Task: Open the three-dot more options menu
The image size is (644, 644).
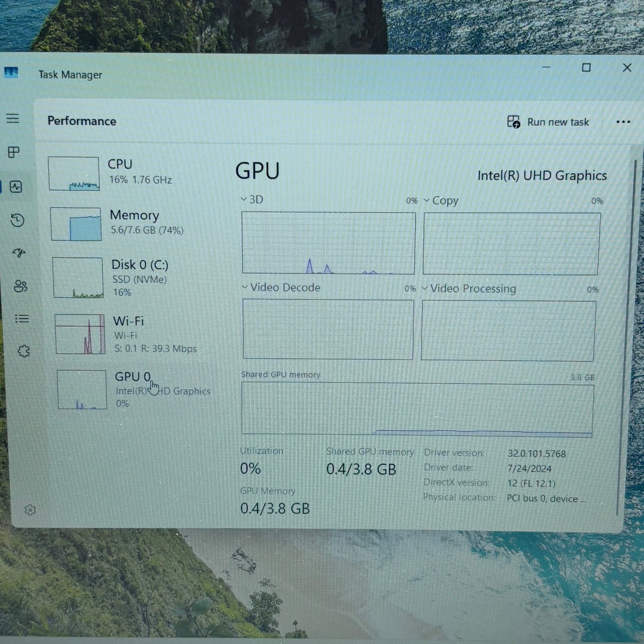Action: pos(623,122)
